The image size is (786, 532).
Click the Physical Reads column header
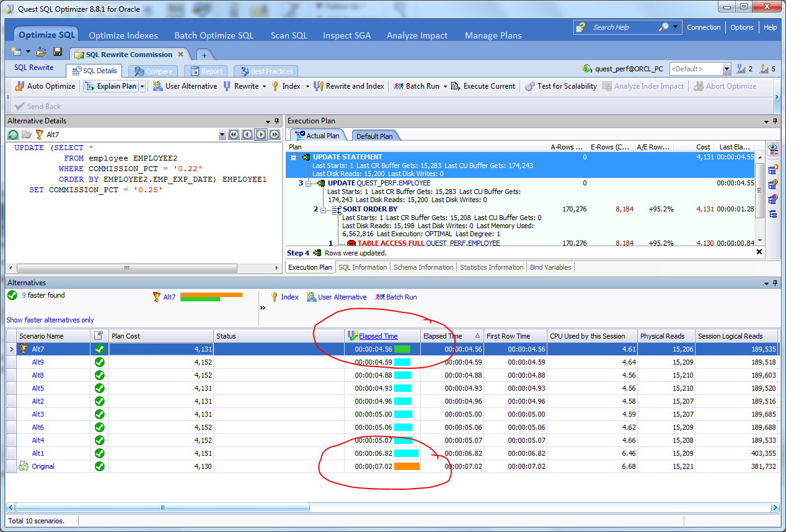[x=666, y=336]
